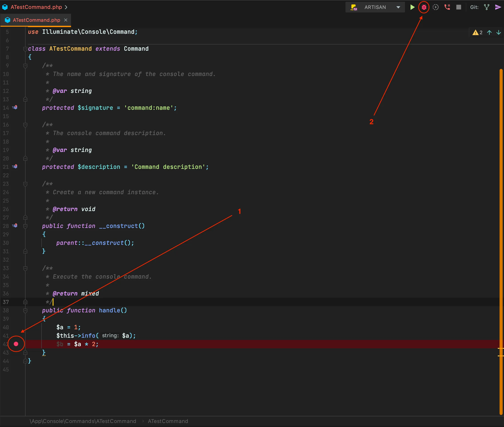
Task: Click ATestCommand.php in the navigation breadcrumb
Action: (x=36, y=7)
